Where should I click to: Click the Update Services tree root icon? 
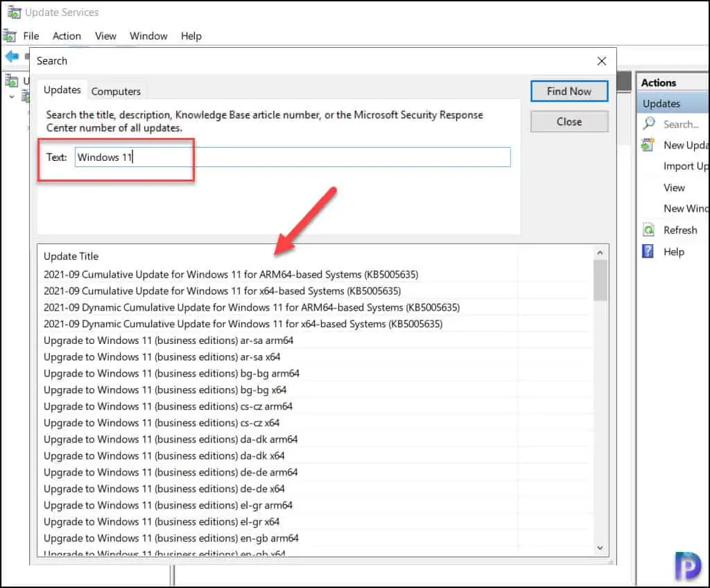(x=12, y=80)
